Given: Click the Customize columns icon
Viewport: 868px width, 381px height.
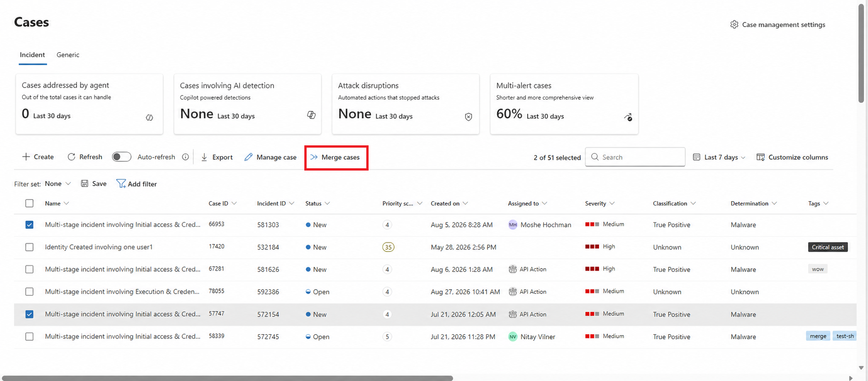Looking at the screenshot, I should pos(761,157).
